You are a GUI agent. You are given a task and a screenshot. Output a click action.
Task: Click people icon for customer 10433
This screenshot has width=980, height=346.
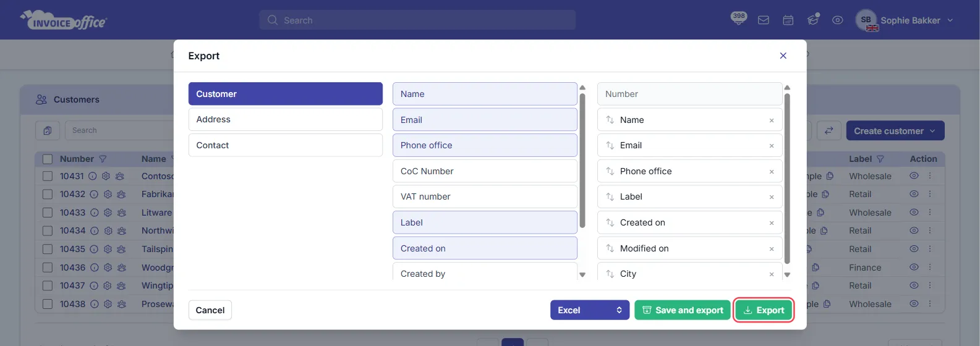pyautogui.click(x=121, y=213)
